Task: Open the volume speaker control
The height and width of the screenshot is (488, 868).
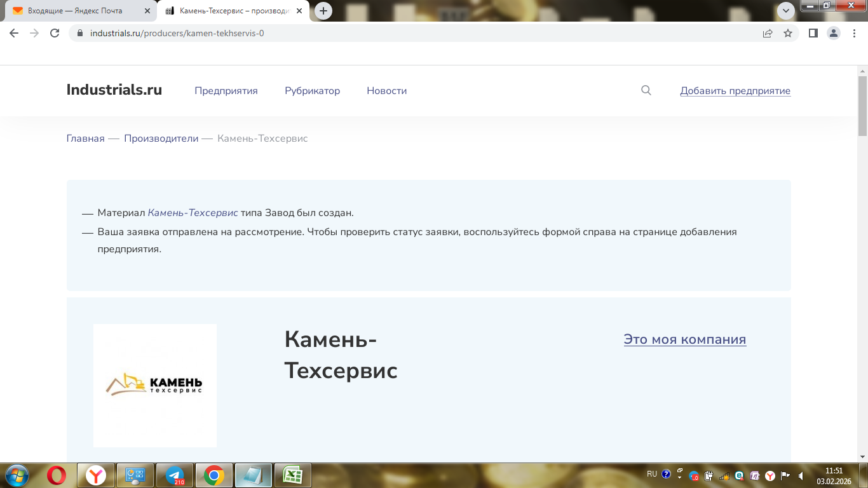Action: point(801,475)
